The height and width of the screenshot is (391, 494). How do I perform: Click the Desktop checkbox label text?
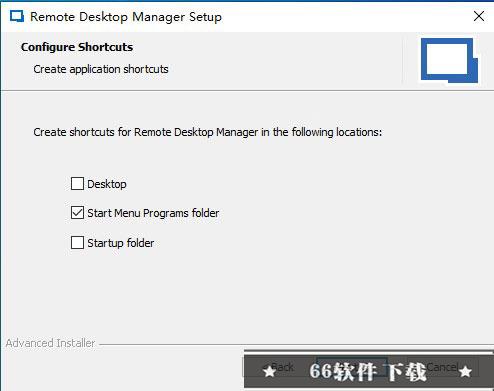[107, 184]
